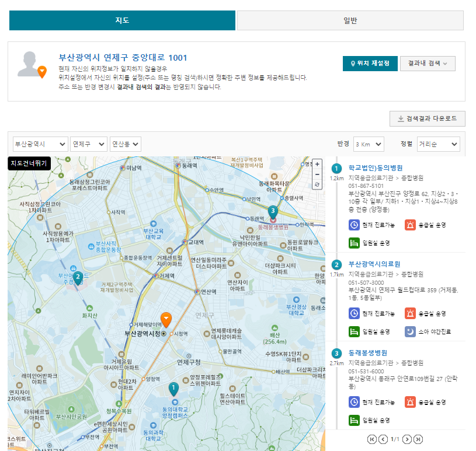Image resolution: width=476 pixels, height=451 pixels.
Task: Open 부산광역시의료원 hospital link
Action: [x=374, y=264]
